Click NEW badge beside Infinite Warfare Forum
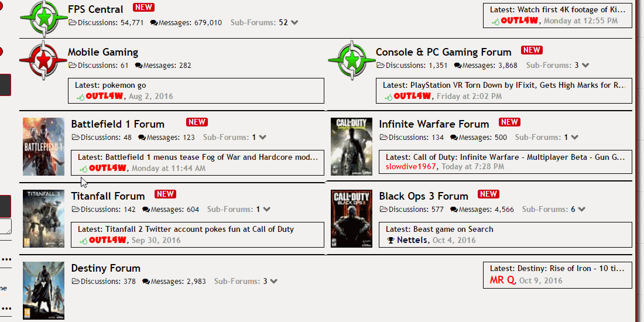Image resolution: width=644 pixels, height=322 pixels. 510,122
